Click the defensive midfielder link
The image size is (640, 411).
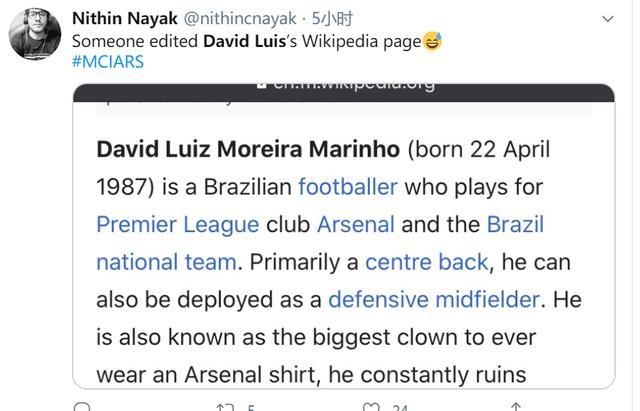[434, 299]
